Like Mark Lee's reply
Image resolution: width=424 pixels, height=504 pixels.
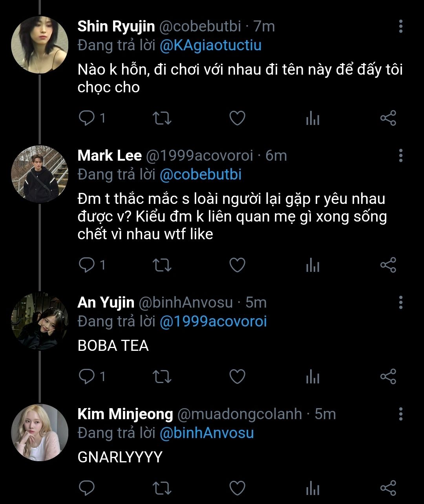237,265
